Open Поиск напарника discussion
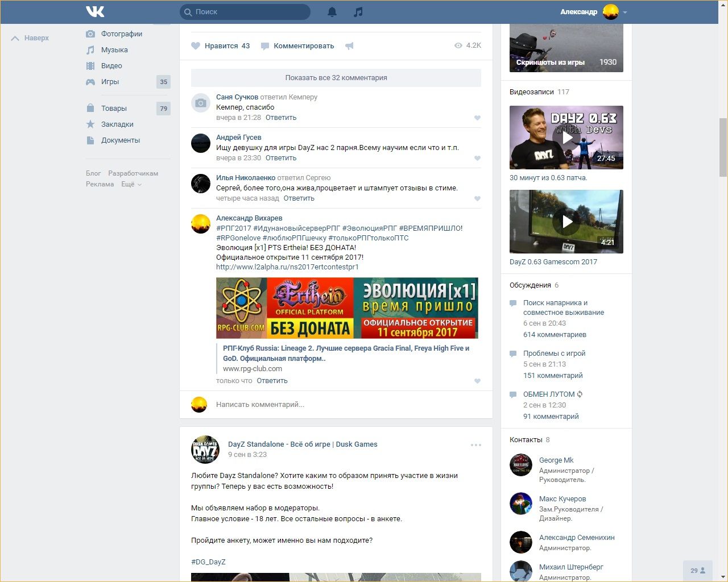This screenshot has width=728, height=582. 564,308
